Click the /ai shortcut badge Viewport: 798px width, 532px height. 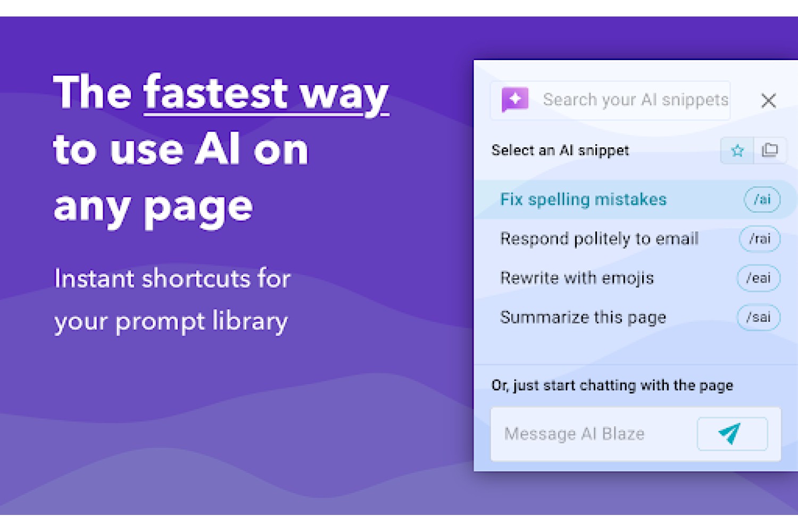click(x=762, y=199)
